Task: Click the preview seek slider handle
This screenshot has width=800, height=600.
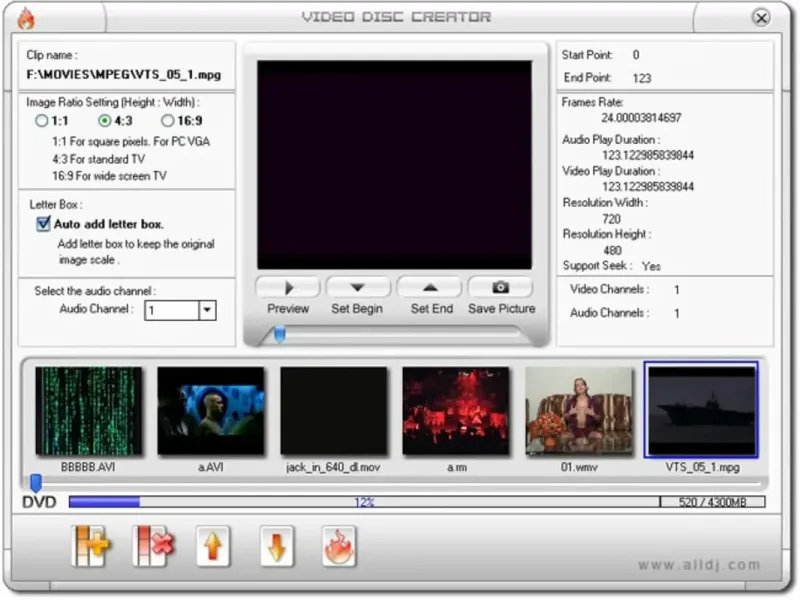Action: point(280,335)
